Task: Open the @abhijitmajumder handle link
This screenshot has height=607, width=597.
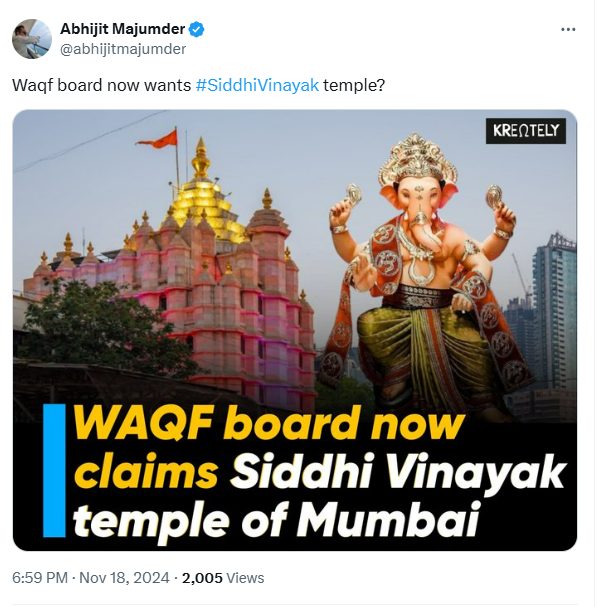Action: pyautogui.click(x=123, y=49)
